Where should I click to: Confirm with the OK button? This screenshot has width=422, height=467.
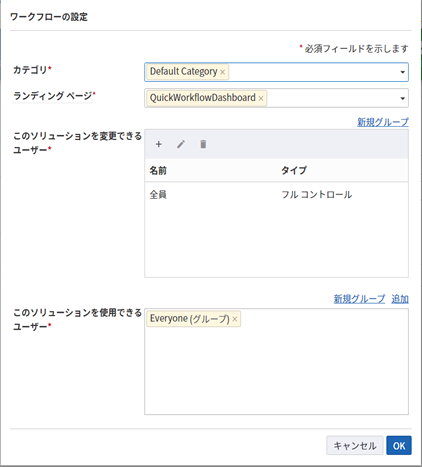coord(399,445)
